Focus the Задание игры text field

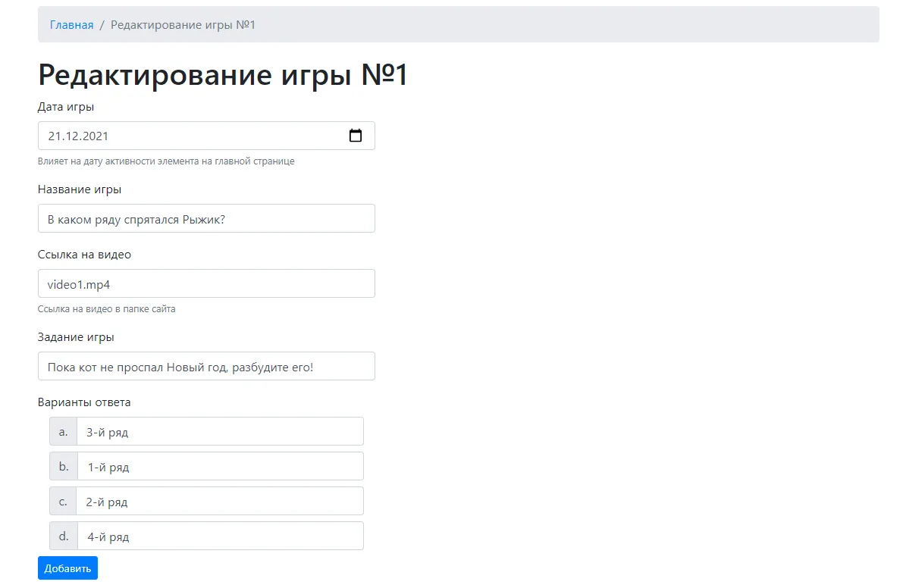click(206, 366)
